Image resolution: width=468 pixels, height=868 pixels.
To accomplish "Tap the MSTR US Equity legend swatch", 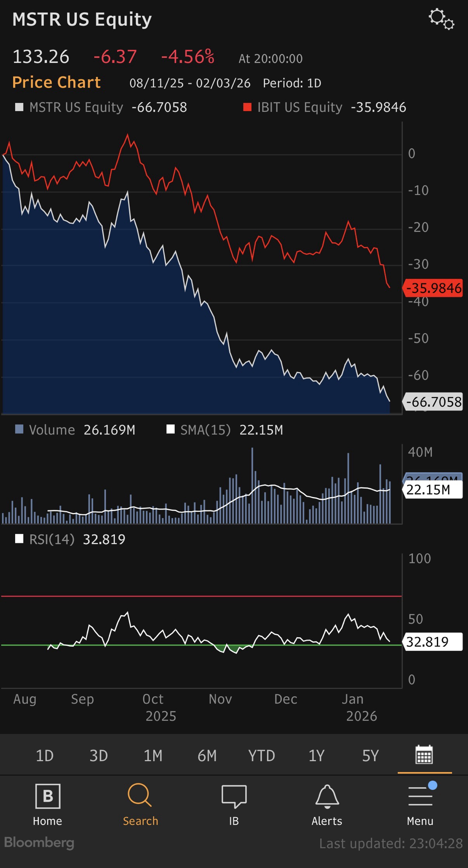I will click(19, 107).
